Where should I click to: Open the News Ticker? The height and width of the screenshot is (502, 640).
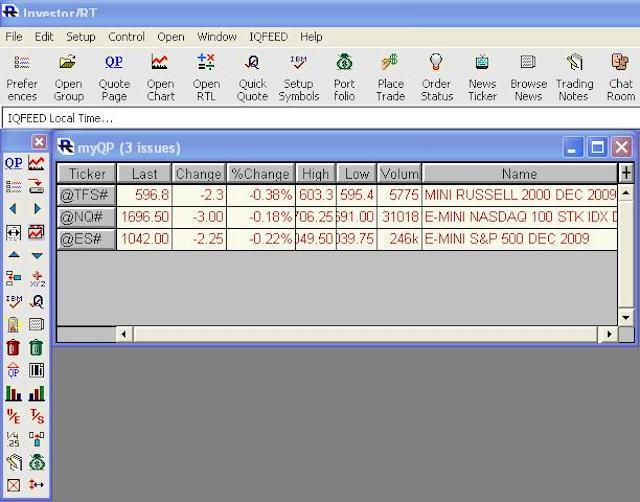pos(482,78)
